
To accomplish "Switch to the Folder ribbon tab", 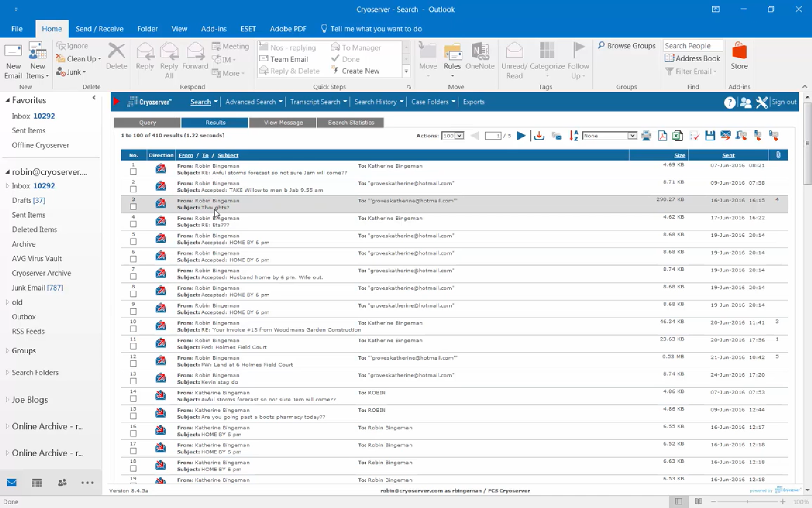I will tap(147, 29).
